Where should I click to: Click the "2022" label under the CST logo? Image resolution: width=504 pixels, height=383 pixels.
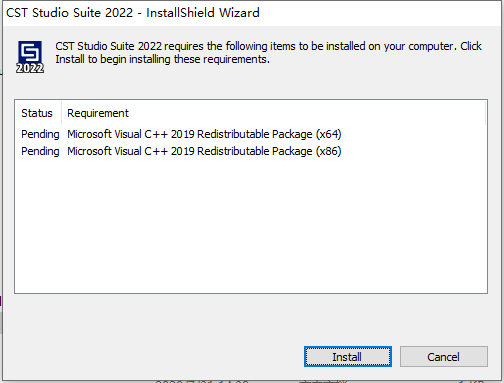[x=30, y=68]
